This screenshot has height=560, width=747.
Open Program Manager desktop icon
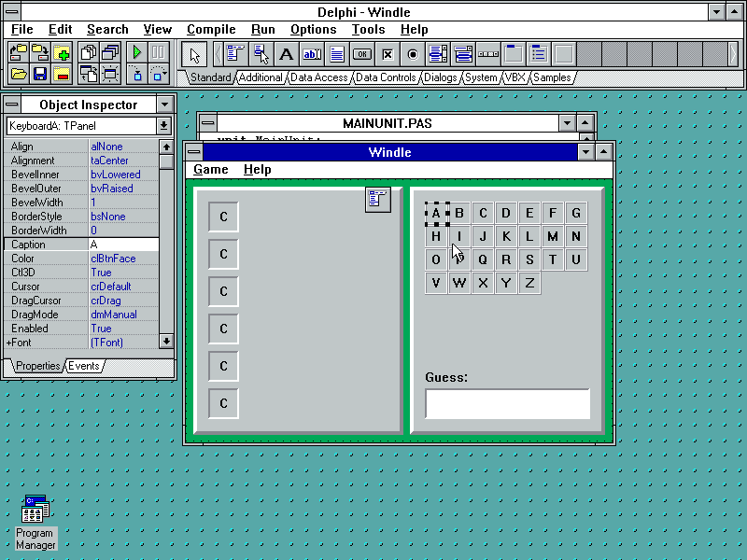click(x=35, y=523)
